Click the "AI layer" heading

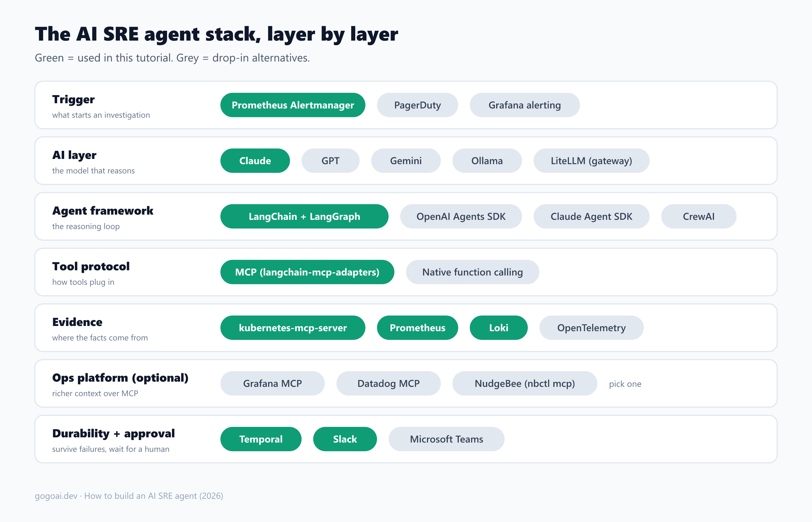click(74, 155)
